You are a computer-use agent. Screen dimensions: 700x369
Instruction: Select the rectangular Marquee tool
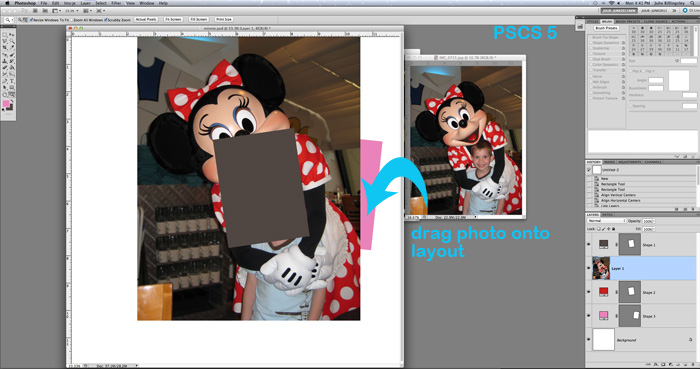tap(4, 34)
